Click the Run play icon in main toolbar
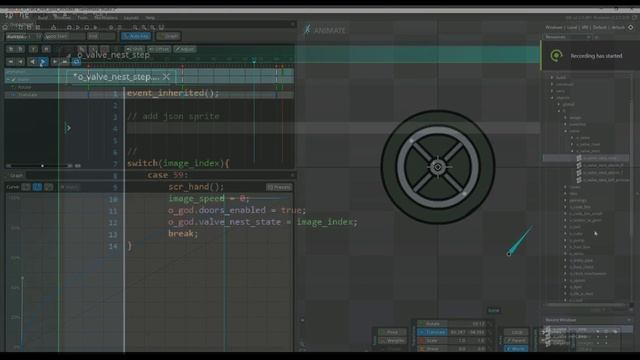The height and width of the screenshot is (360, 640). click(x=78, y=27)
